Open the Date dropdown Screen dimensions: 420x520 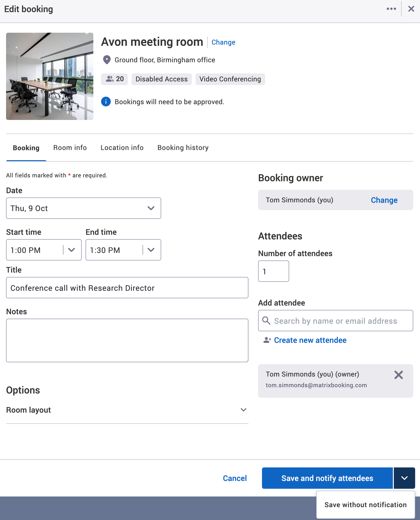pyautogui.click(x=151, y=208)
